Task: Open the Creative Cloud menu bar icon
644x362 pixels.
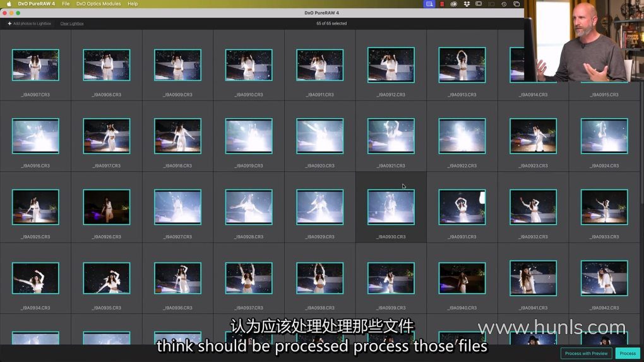Action: pos(454,4)
